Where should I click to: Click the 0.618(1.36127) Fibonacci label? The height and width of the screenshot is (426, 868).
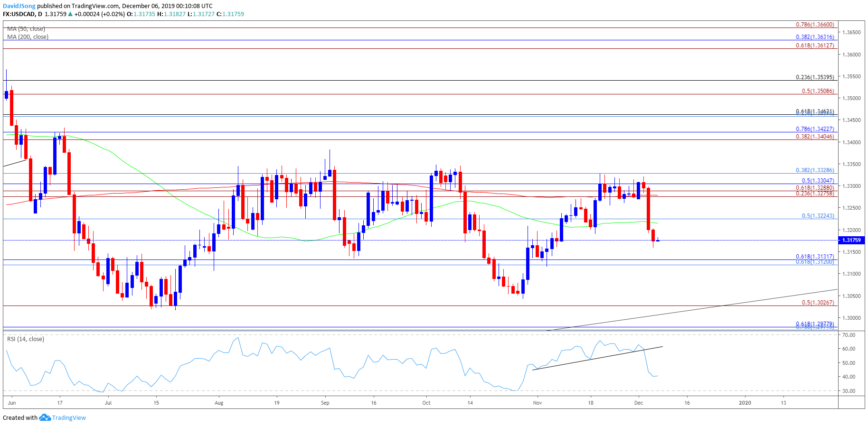coord(815,46)
